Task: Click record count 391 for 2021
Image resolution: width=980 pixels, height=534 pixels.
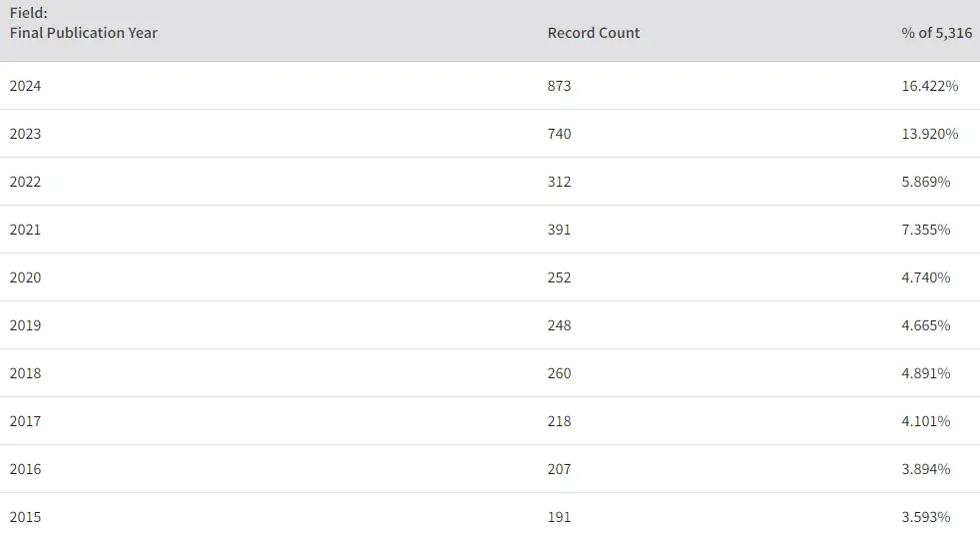Action: click(559, 230)
